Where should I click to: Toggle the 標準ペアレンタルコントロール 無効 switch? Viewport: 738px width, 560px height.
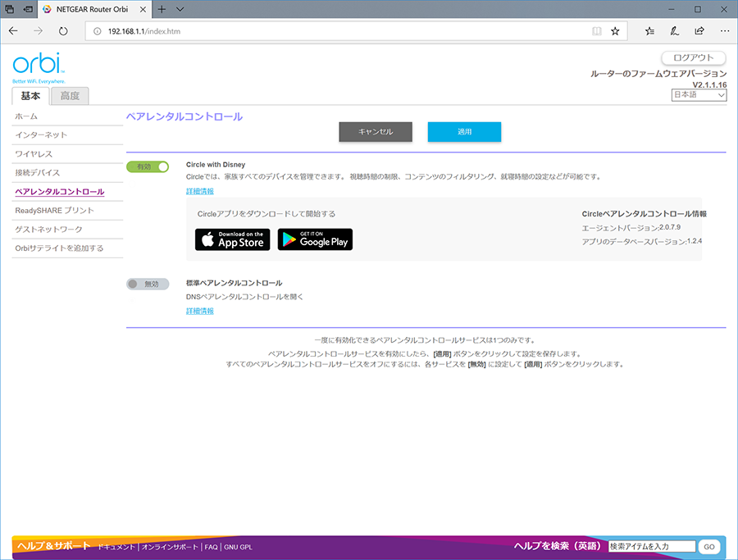(x=148, y=284)
